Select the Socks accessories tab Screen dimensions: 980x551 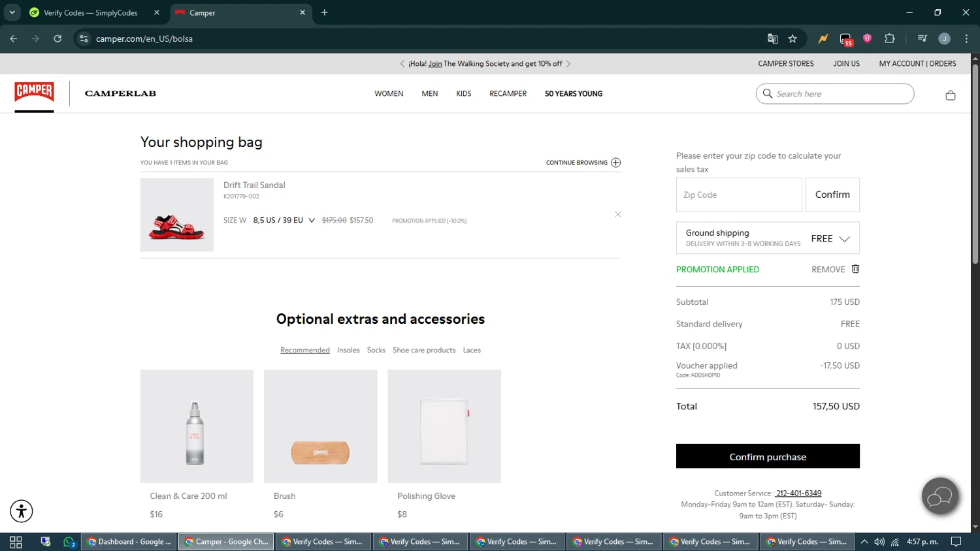coord(376,350)
